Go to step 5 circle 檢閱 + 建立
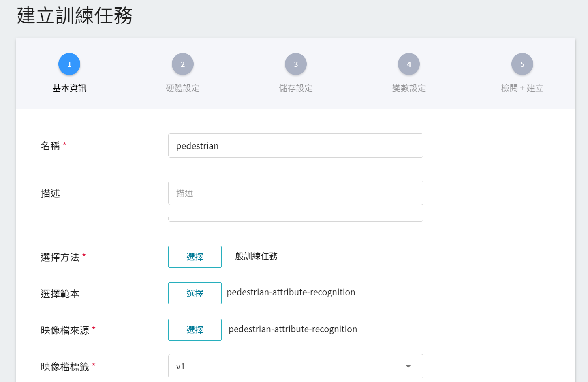 (x=522, y=64)
